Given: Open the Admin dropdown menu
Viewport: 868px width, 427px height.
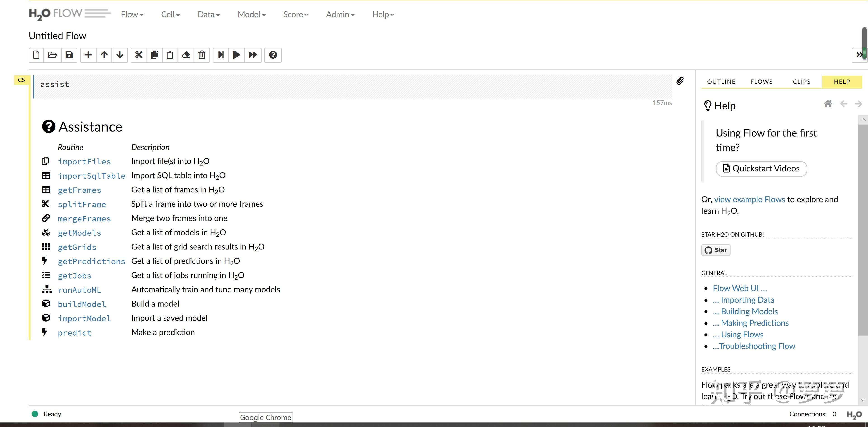Looking at the screenshot, I should point(340,14).
